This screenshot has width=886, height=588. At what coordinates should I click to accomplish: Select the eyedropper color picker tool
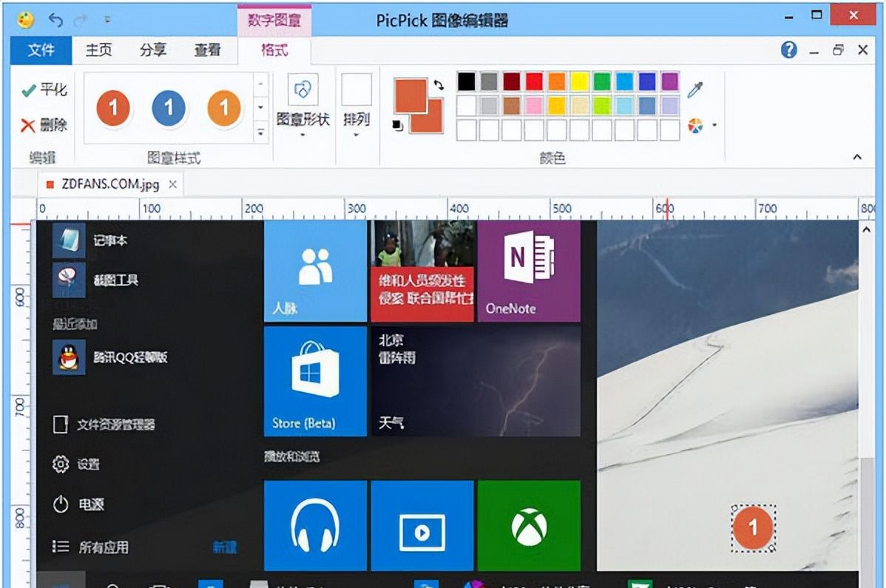(696, 89)
